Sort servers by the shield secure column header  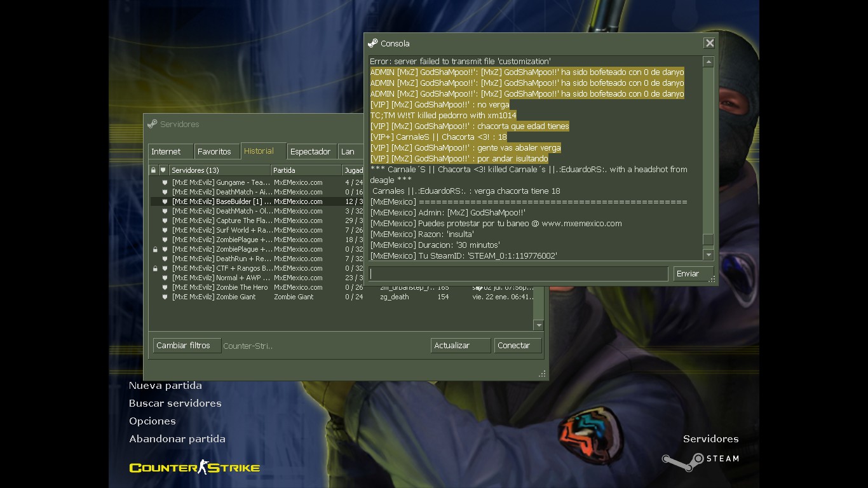[x=163, y=170]
